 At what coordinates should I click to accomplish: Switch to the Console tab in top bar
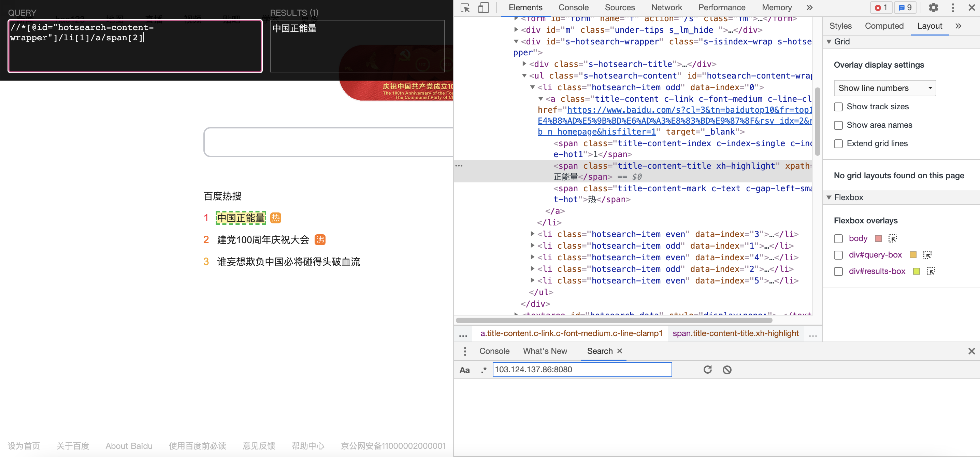point(573,8)
